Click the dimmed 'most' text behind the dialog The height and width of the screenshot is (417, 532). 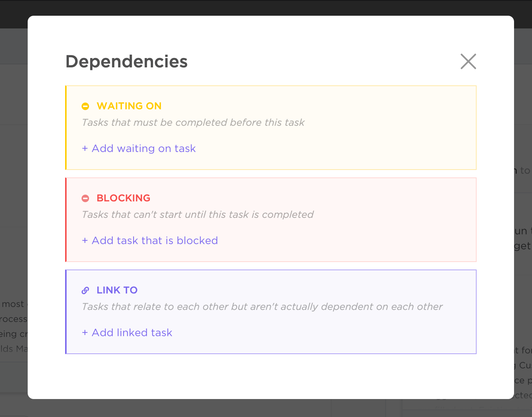(x=13, y=304)
